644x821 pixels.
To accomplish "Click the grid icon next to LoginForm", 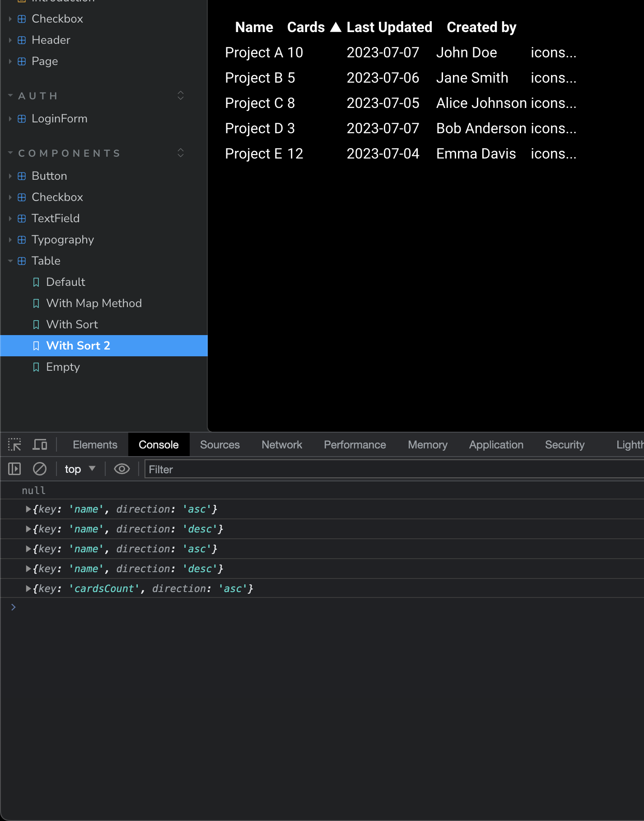I will (x=22, y=119).
